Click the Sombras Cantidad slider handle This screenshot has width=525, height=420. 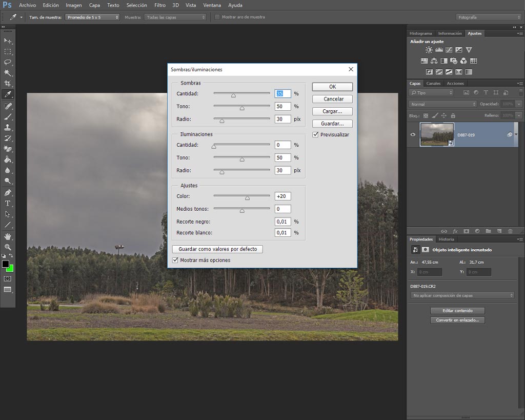coord(233,95)
